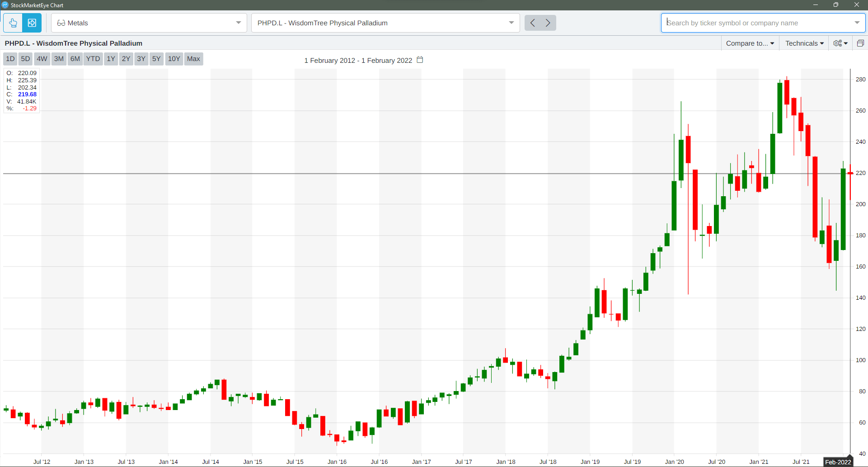The width and height of the screenshot is (868, 467).
Task: Open the Metals watchlist dropdown
Action: click(x=149, y=23)
